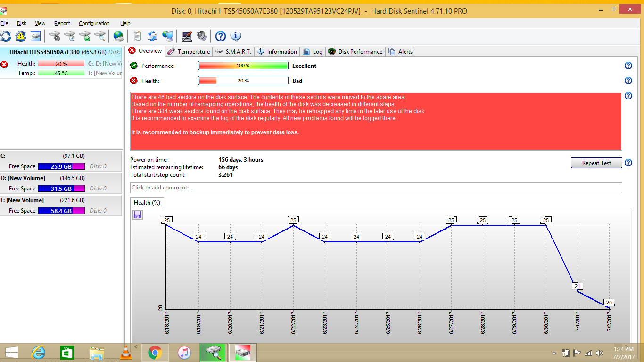Screen dimensions: 644x362
Task: Open iTunes from taskbar
Action: coord(184,353)
